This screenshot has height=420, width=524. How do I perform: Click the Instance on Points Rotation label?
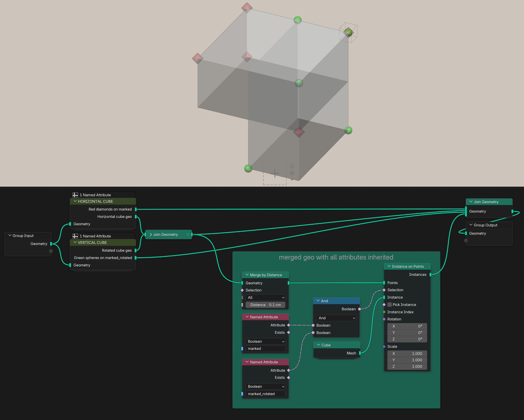[394, 319]
